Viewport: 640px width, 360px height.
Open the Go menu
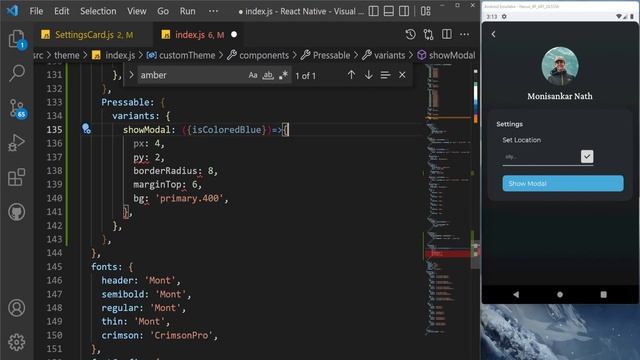(x=163, y=11)
